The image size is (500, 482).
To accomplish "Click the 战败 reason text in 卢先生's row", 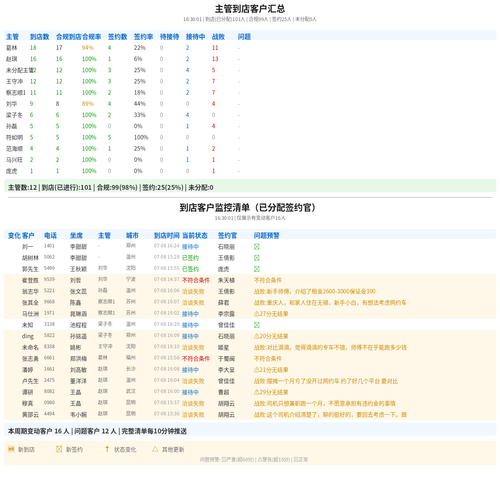I will point(326,381).
